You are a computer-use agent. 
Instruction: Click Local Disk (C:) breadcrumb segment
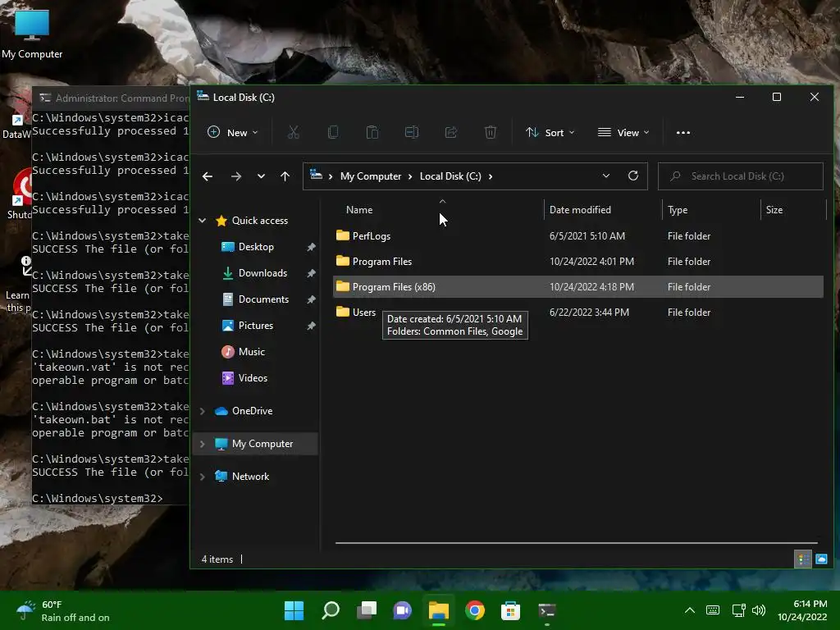[x=450, y=176]
